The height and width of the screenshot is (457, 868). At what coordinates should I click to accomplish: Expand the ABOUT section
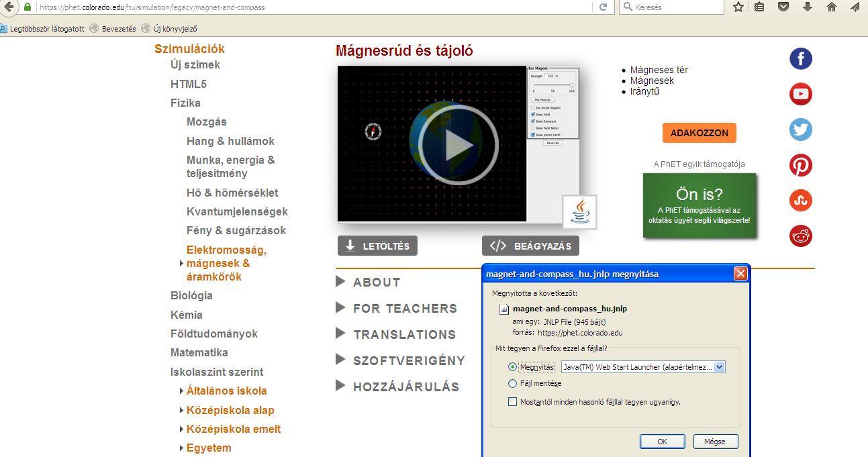click(376, 283)
